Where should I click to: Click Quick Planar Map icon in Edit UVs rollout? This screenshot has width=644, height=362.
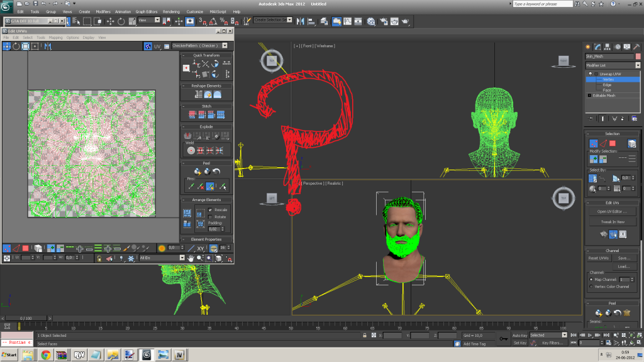pyautogui.click(x=603, y=234)
